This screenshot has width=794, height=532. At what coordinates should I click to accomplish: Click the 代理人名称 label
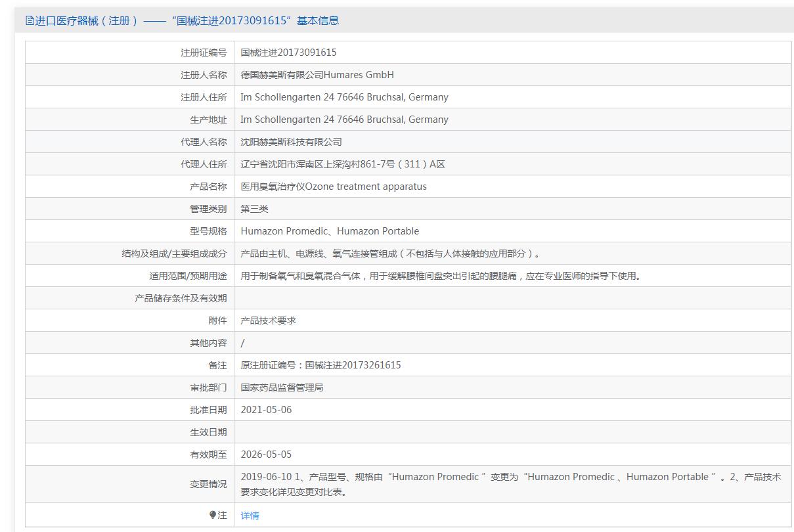pyautogui.click(x=204, y=142)
